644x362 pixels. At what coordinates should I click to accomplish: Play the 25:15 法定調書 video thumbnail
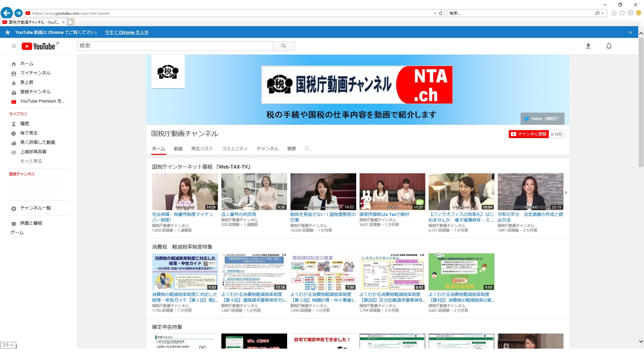531,192
